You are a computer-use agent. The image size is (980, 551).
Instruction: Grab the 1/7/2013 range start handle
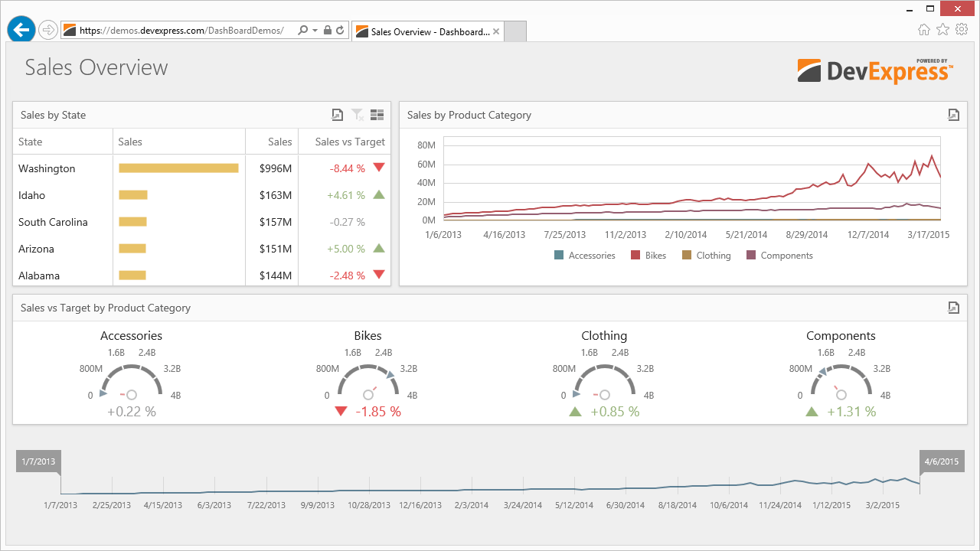tap(38, 462)
